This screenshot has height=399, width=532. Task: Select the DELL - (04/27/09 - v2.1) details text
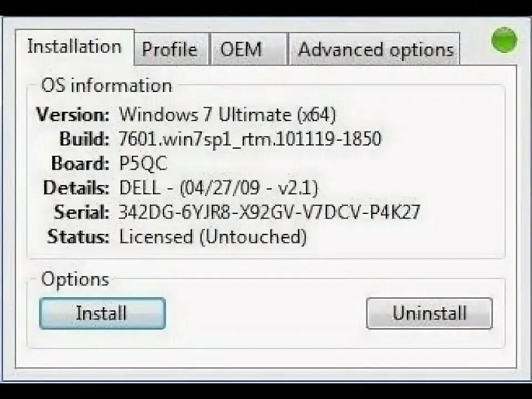coord(218,188)
